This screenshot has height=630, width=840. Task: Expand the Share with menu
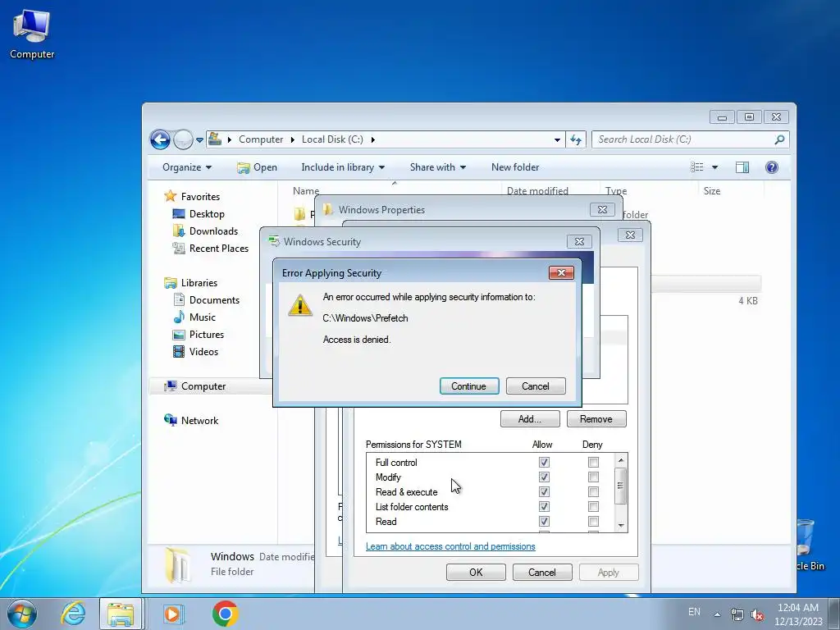(x=438, y=167)
